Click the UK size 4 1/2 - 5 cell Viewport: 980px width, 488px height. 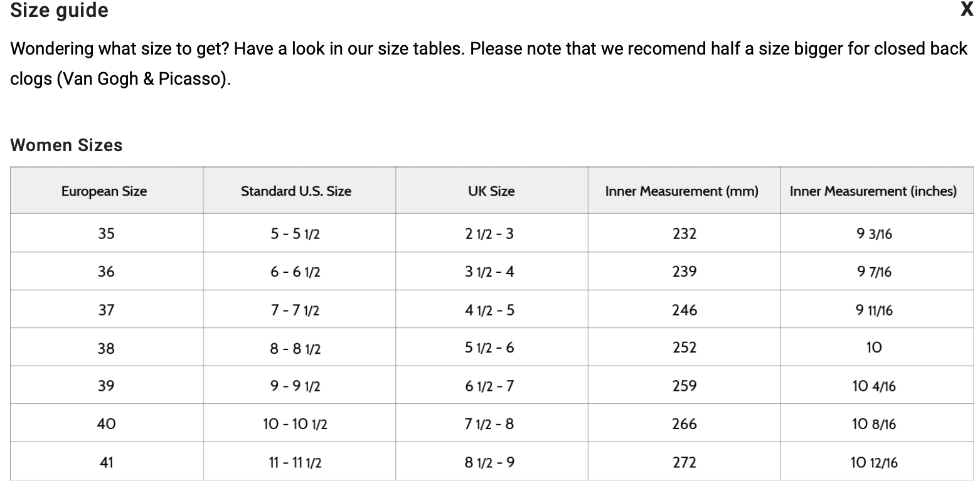point(489,310)
